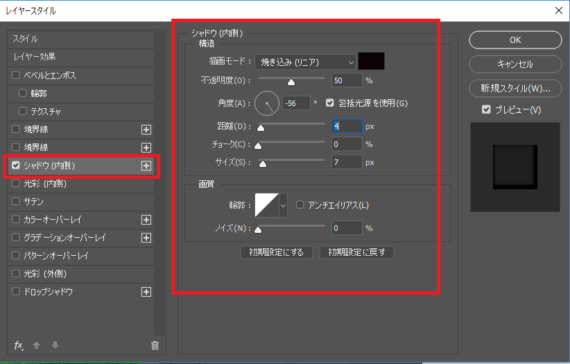Enable アンチエイリアス checkbox
The width and height of the screenshot is (570, 364).
[x=300, y=205]
